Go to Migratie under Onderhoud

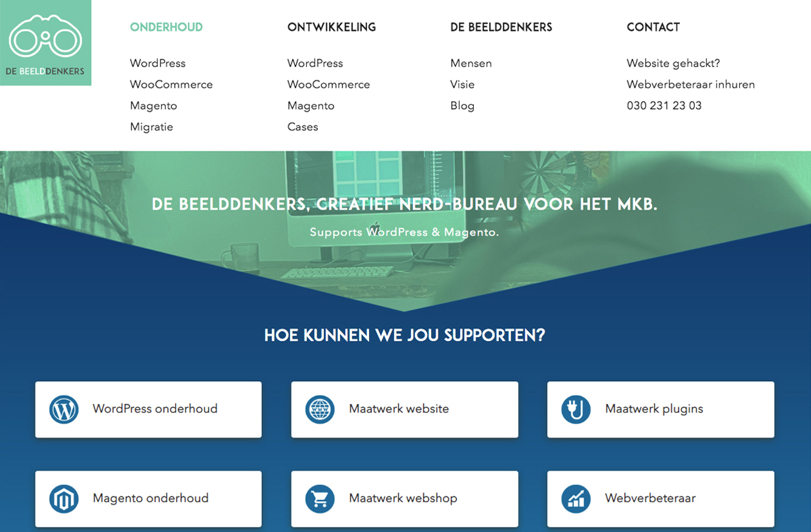point(151,127)
